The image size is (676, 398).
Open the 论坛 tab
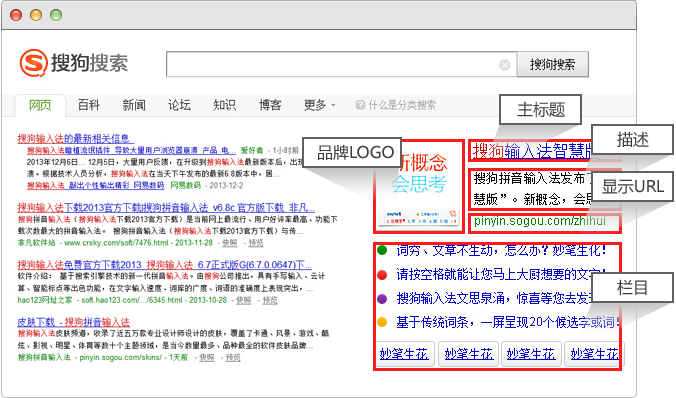coord(179,105)
